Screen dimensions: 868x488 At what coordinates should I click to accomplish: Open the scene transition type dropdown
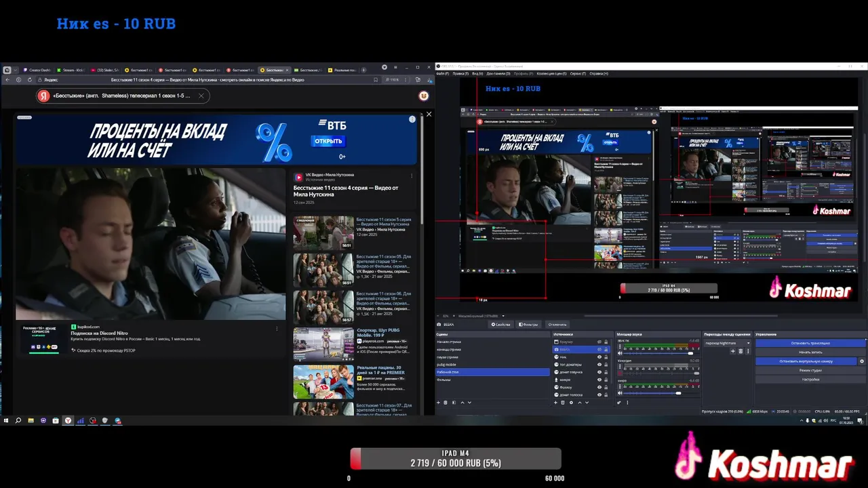728,343
